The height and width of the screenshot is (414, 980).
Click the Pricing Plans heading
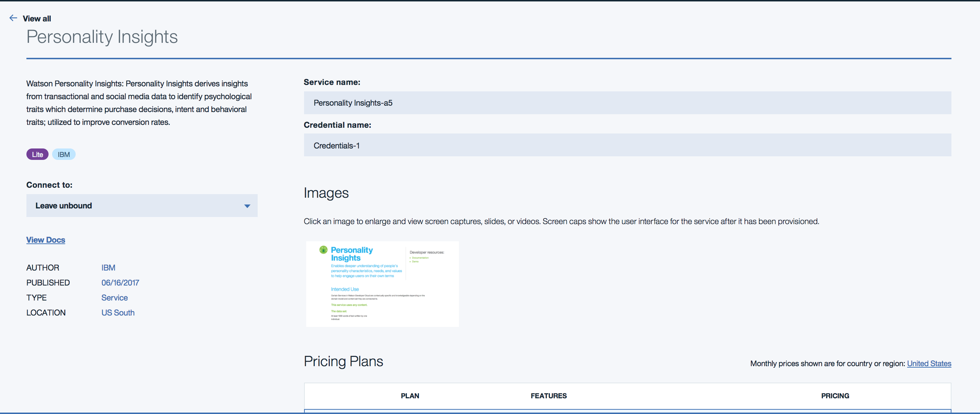coord(343,362)
